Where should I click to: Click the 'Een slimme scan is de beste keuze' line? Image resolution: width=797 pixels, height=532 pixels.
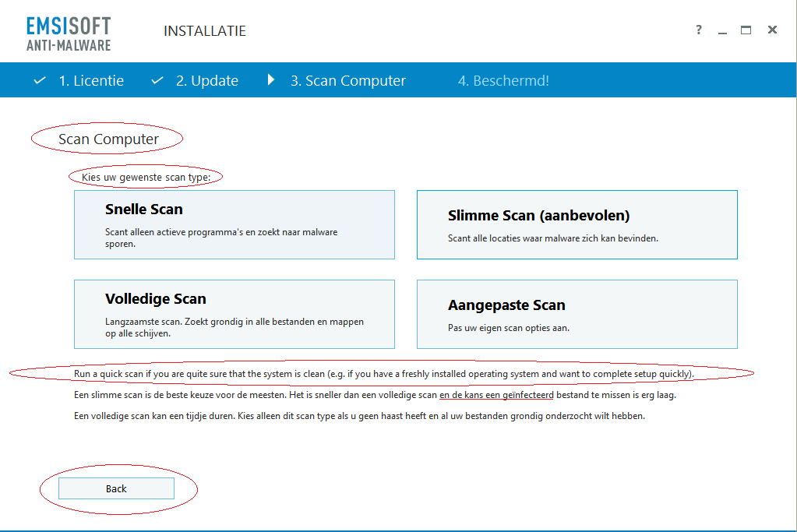[x=375, y=395]
